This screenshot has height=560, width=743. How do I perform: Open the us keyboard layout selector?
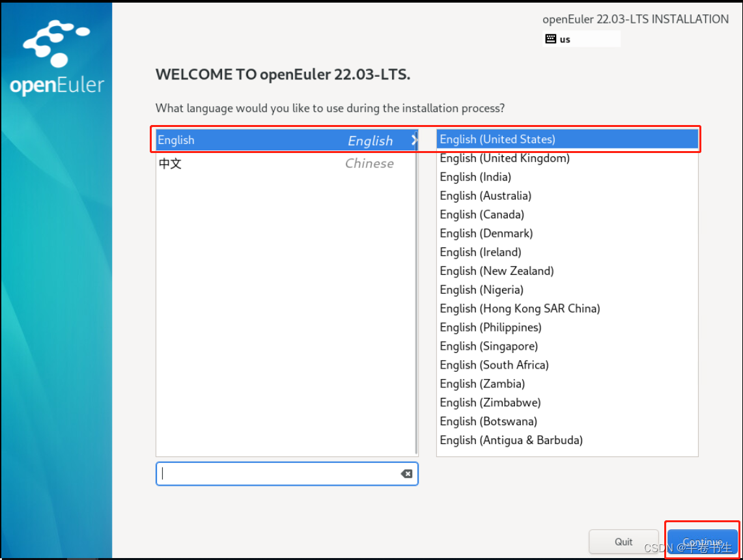point(581,38)
